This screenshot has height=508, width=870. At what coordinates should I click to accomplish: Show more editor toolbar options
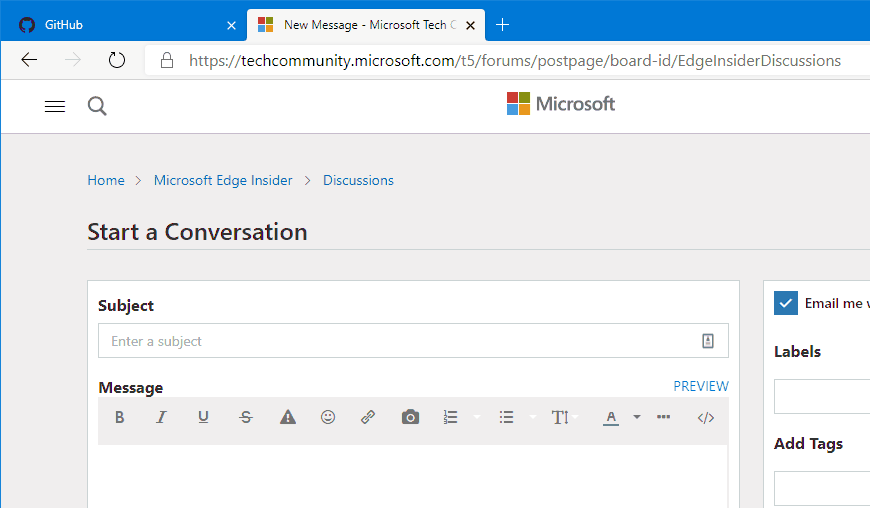(x=663, y=418)
